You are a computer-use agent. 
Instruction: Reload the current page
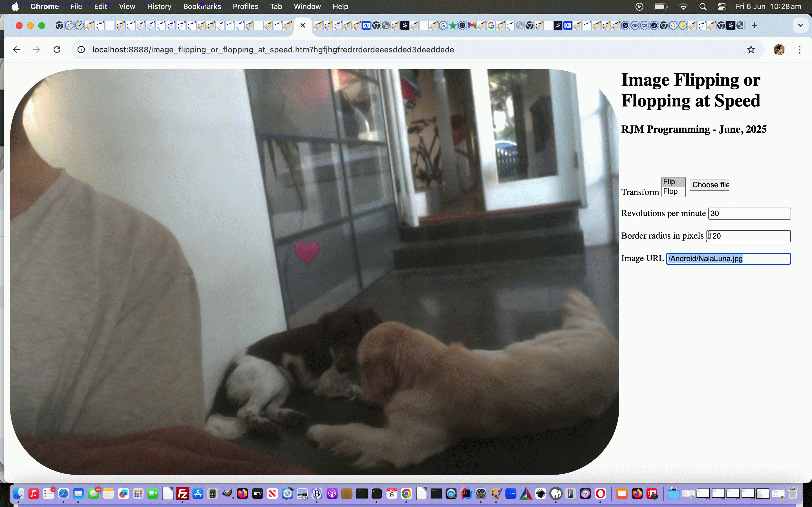(57, 49)
